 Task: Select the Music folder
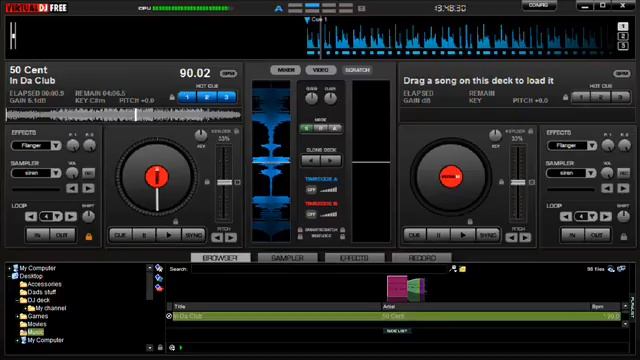point(35,332)
